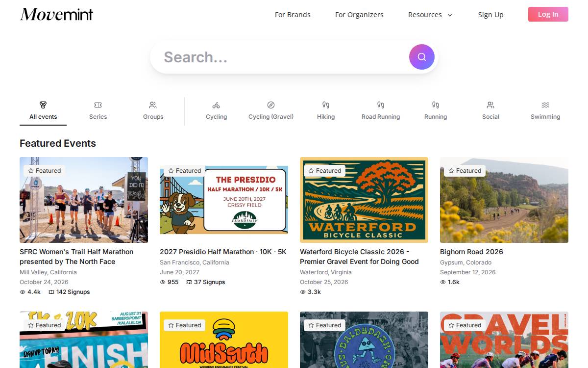Viewport: 588px width, 368px height.
Task: Select the Cycling (Gravel) compass icon
Action: (x=271, y=105)
